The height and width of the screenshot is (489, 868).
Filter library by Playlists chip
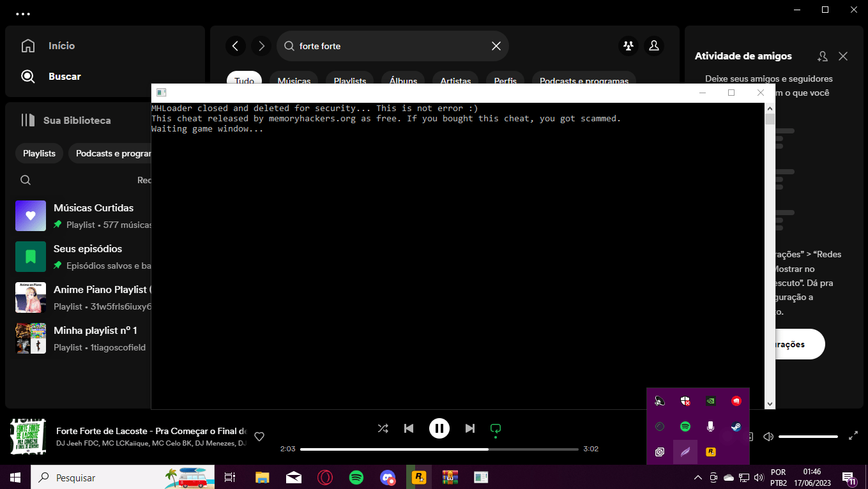(39, 153)
